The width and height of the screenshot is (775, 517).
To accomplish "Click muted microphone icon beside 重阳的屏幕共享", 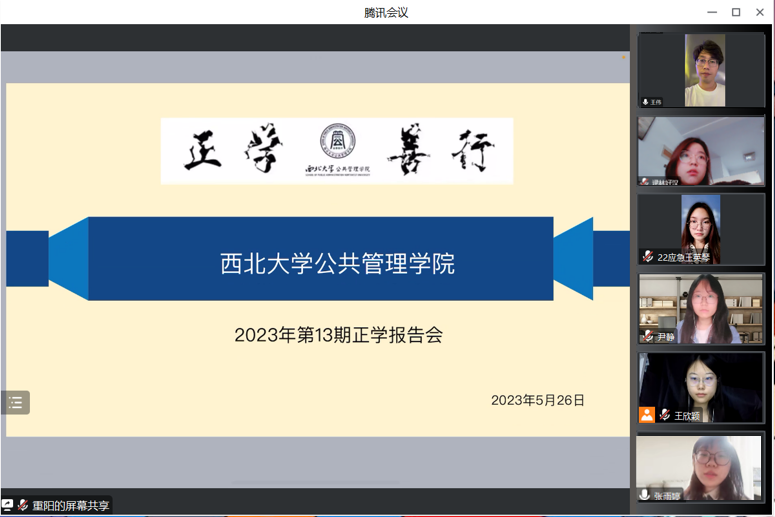I will (x=23, y=506).
